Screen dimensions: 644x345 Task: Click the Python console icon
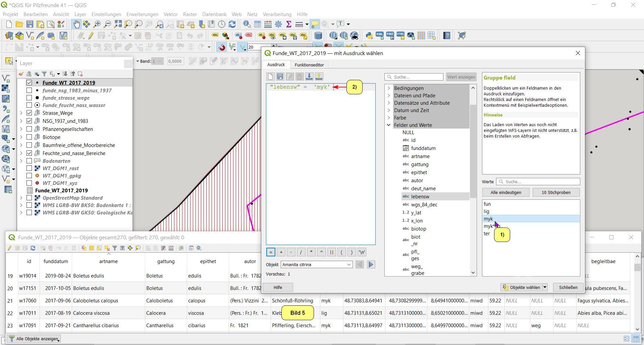point(369,36)
